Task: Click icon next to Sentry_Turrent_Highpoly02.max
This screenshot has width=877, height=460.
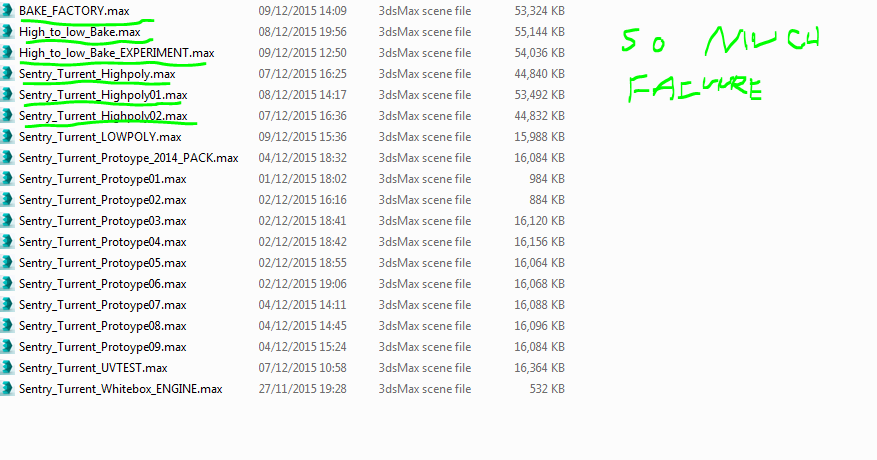Action: [7, 115]
